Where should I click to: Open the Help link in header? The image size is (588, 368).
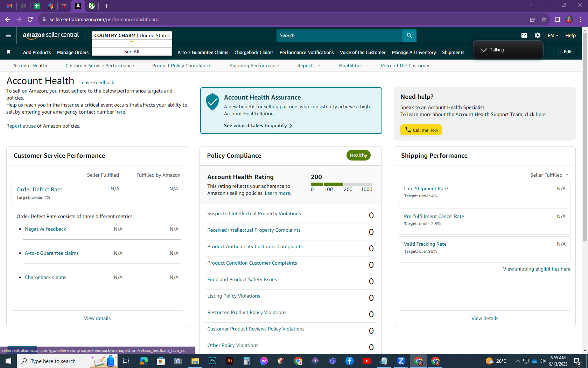[x=570, y=35]
